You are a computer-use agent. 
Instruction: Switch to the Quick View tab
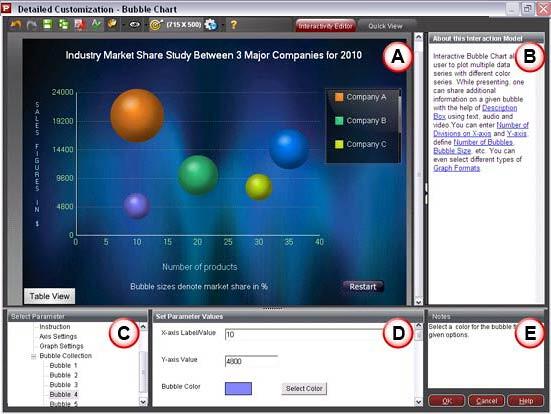[x=385, y=26]
